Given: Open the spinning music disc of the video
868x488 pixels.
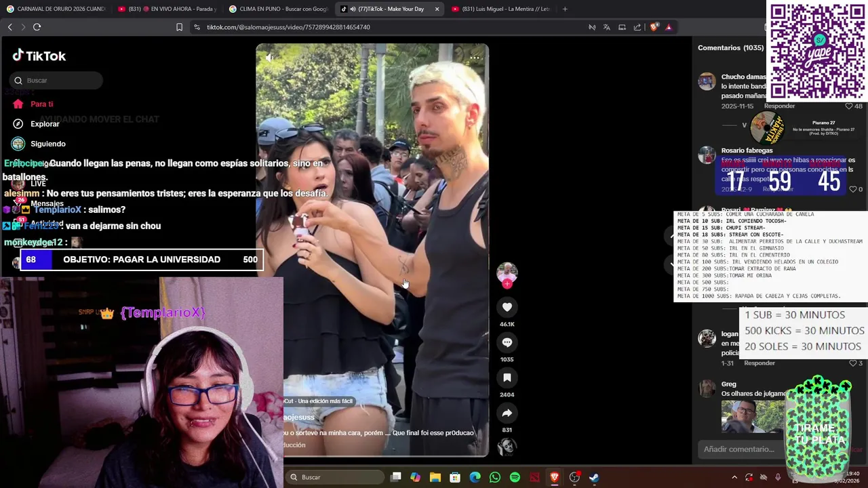Looking at the screenshot, I should [x=507, y=447].
